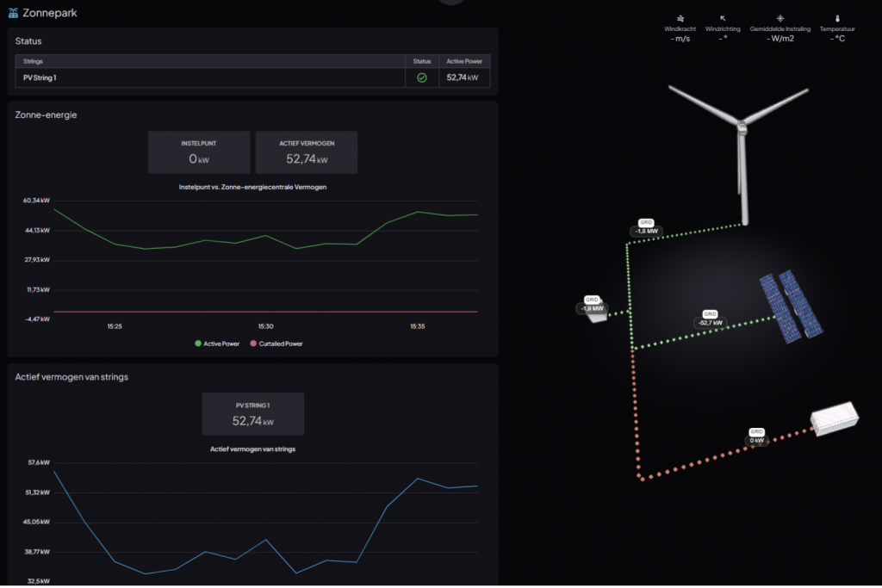Click the -52,7 kW grid label
Image resolution: width=882 pixels, height=588 pixels.
(x=710, y=323)
